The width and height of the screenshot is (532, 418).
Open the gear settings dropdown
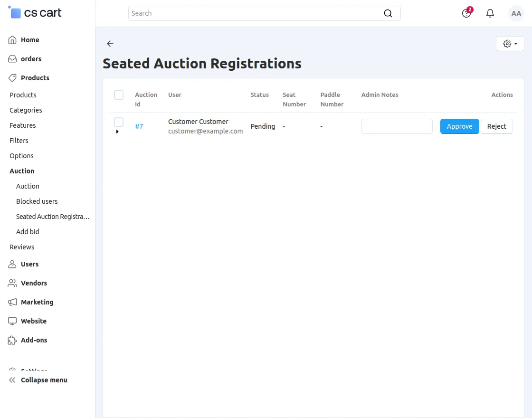pyautogui.click(x=510, y=43)
